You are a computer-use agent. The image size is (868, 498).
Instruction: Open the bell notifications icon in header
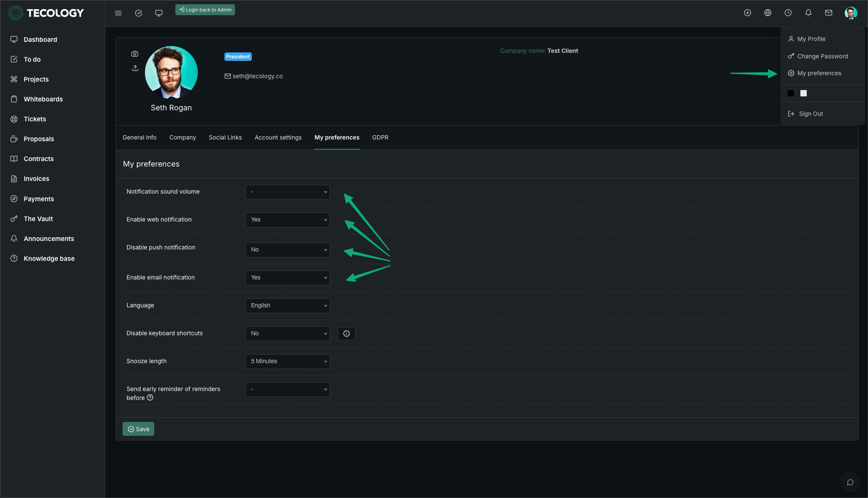(x=808, y=13)
